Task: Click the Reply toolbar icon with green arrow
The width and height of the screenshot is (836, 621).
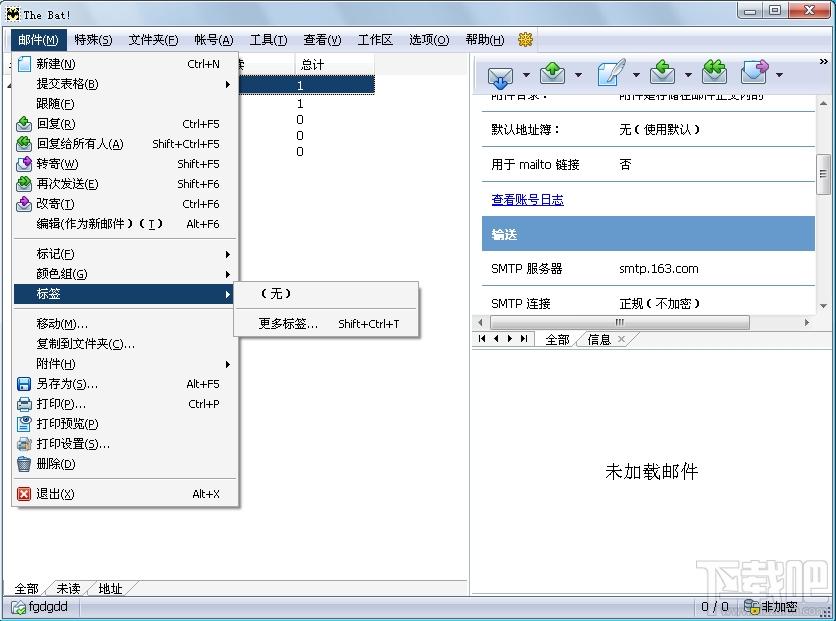Action: (662, 74)
